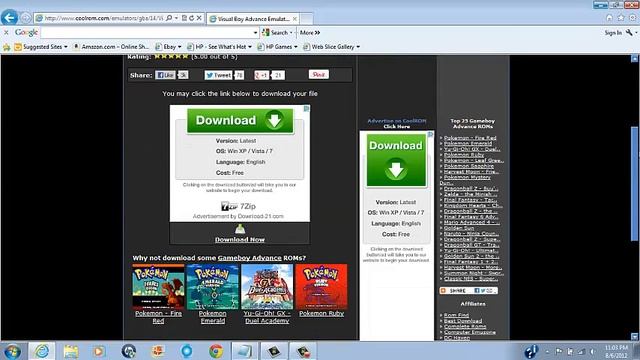The image size is (640, 360).
Task: Open the Pokemon Emerald cover thumbnail
Action: point(212,287)
